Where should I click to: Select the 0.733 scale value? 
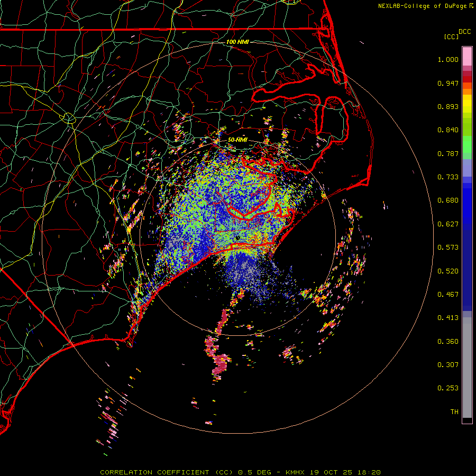(x=448, y=177)
